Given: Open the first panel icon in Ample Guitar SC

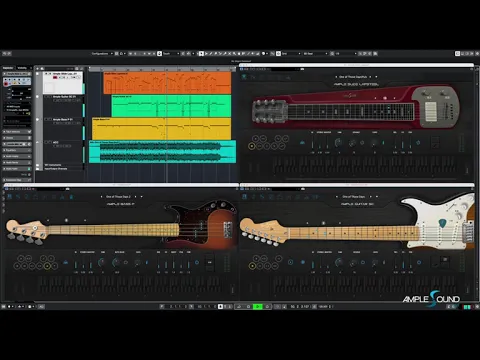Looking at the screenshot, I should tap(244, 197).
